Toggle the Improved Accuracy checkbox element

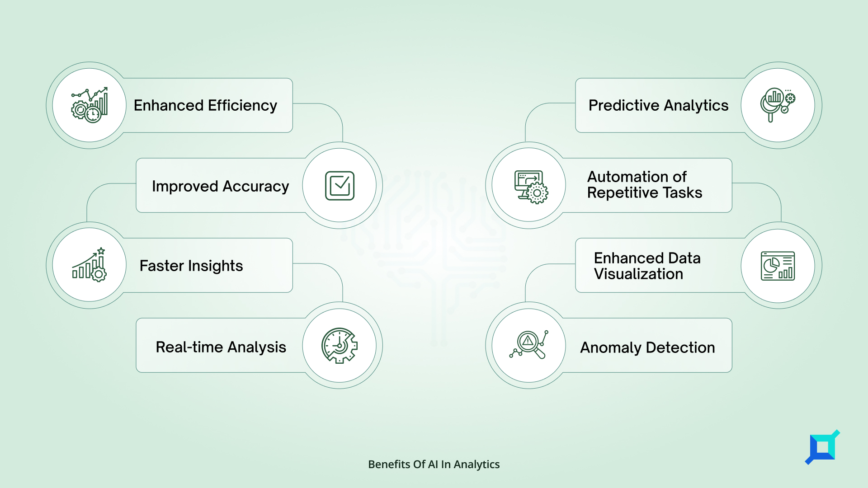(340, 185)
